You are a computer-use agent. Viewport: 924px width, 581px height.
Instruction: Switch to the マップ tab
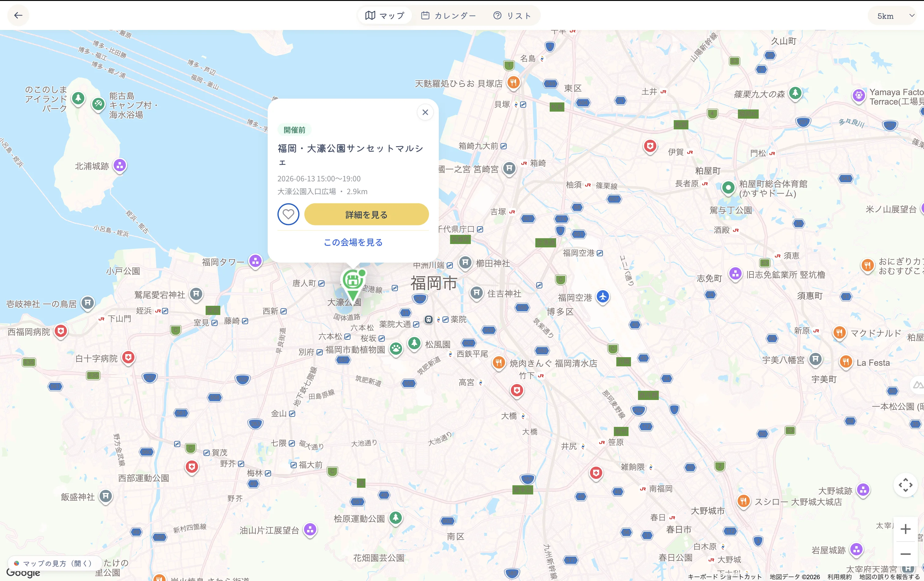[385, 15]
